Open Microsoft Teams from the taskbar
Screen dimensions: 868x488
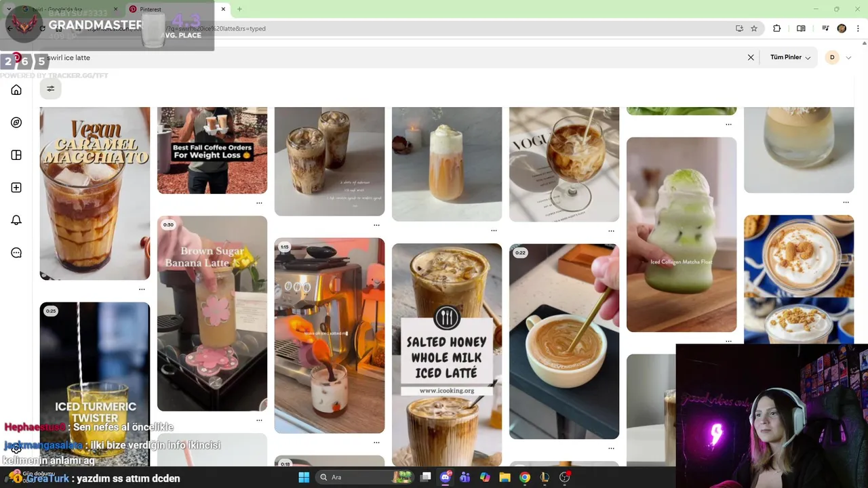[465, 477]
